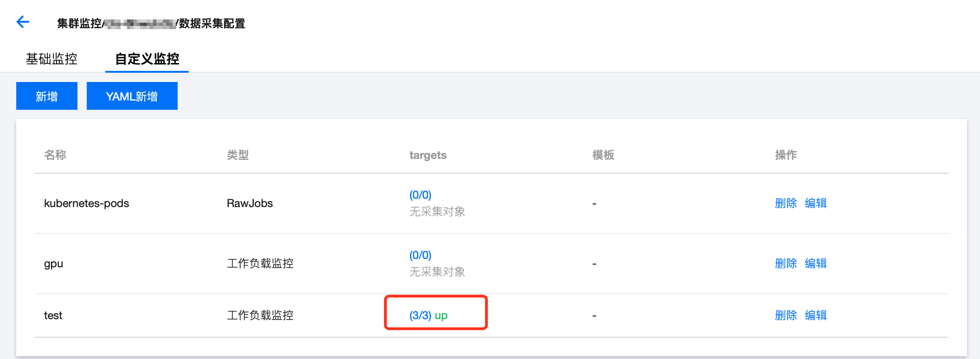Edit the test job via 编辑

tap(816, 315)
